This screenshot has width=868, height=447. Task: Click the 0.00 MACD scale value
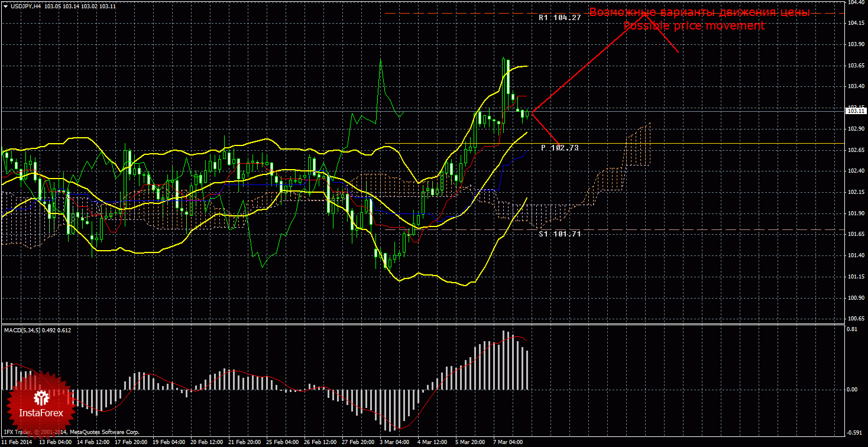pos(853,389)
